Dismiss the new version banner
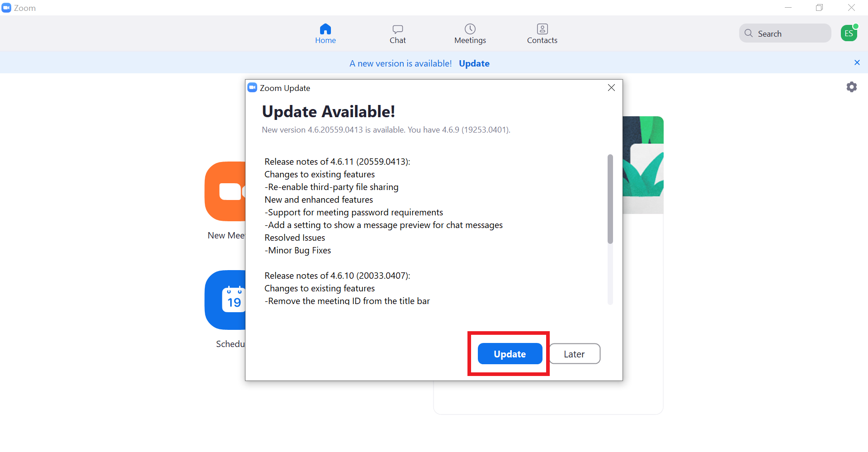Screen dimensions: 868x452 point(857,62)
